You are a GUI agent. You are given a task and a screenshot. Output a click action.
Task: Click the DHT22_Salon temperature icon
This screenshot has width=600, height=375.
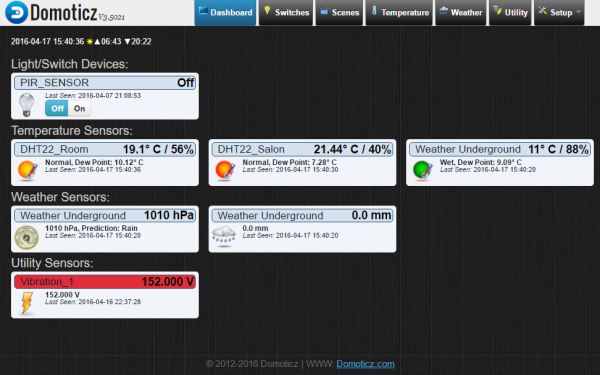coord(225,170)
